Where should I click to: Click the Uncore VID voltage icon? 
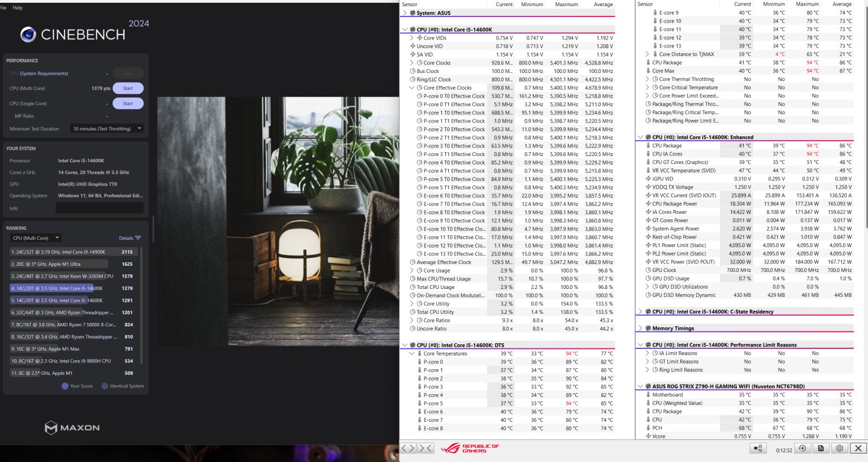tap(413, 46)
